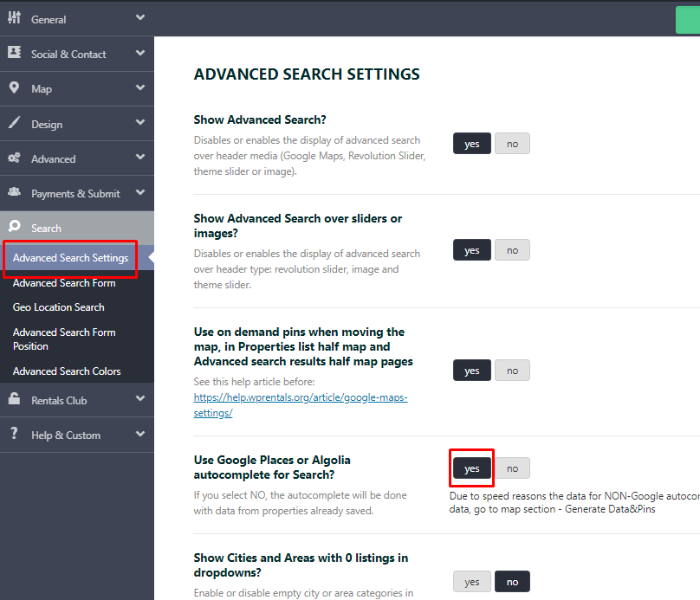This screenshot has width=700, height=600.
Task: Expand the Map section chevron
Action: coord(140,88)
